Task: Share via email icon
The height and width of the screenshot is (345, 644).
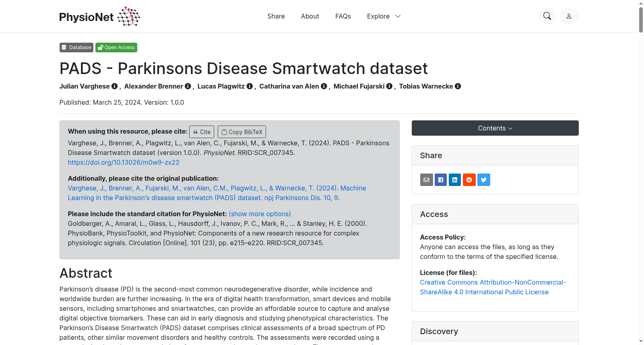Action: click(427, 180)
